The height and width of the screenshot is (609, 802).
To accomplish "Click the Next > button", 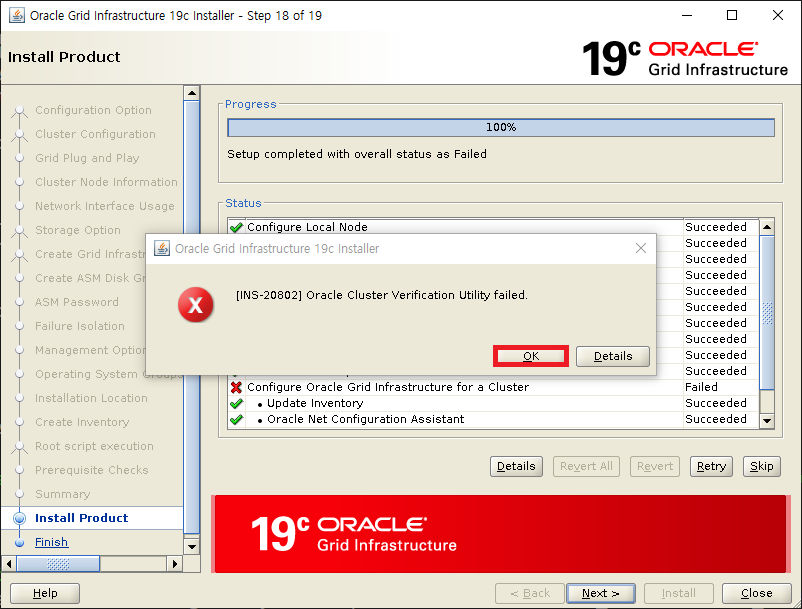I will [x=600, y=593].
